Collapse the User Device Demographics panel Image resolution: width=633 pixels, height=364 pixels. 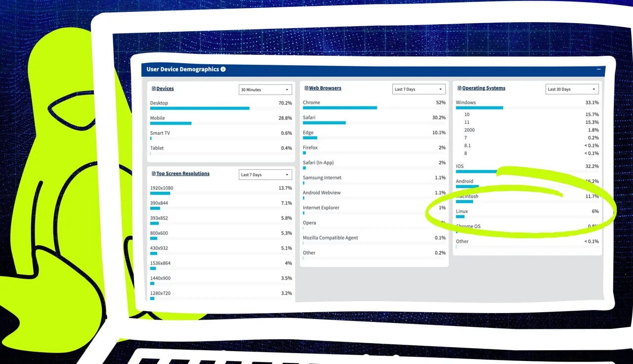[x=599, y=70]
